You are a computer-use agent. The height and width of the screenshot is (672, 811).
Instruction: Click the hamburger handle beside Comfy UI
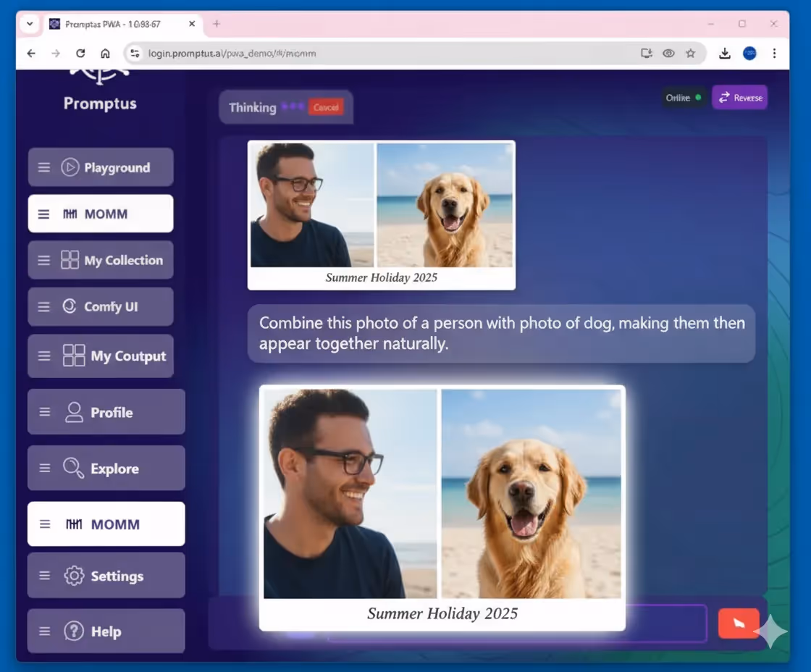[x=44, y=307]
